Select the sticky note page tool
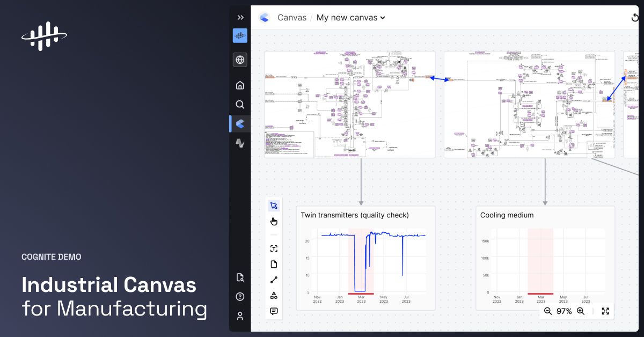Viewport: 644px width, 337px height. tap(274, 264)
